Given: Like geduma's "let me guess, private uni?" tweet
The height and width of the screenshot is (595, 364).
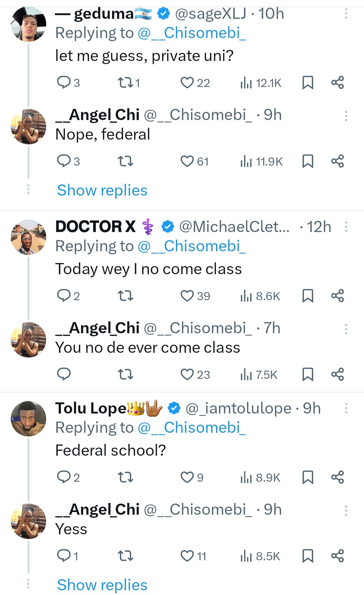Looking at the screenshot, I should pyautogui.click(x=187, y=83).
